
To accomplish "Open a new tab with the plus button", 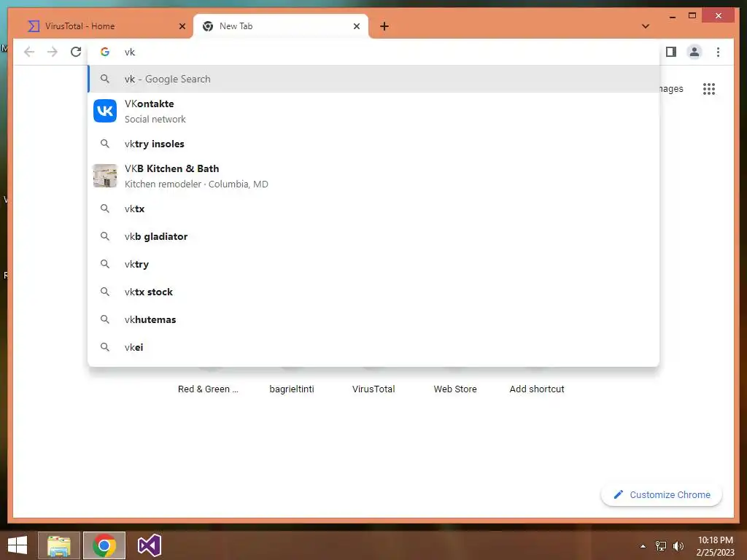I will (384, 26).
